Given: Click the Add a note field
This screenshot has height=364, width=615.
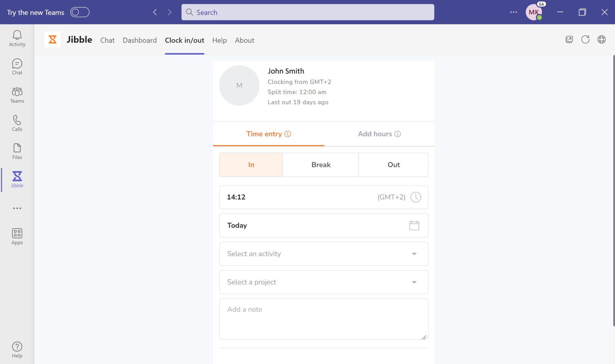Looking at the screenshot, I should pyautogui.click(x=323, y=318).
